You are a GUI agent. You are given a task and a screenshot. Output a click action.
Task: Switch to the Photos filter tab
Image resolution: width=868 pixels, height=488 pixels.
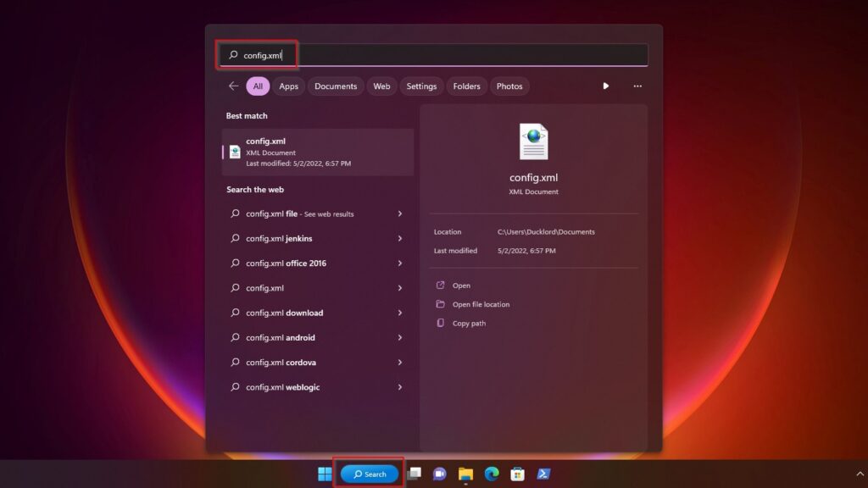point(509,86)
